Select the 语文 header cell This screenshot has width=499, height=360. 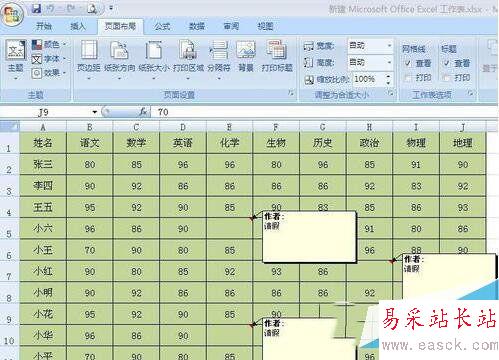pyautogui.click(x=90, y=143)
